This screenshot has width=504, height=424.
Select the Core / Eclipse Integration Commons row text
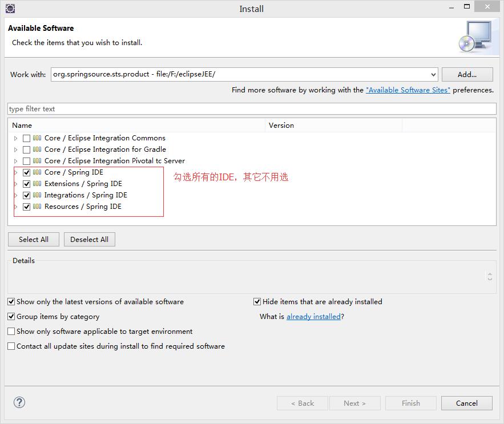[105, 138]
